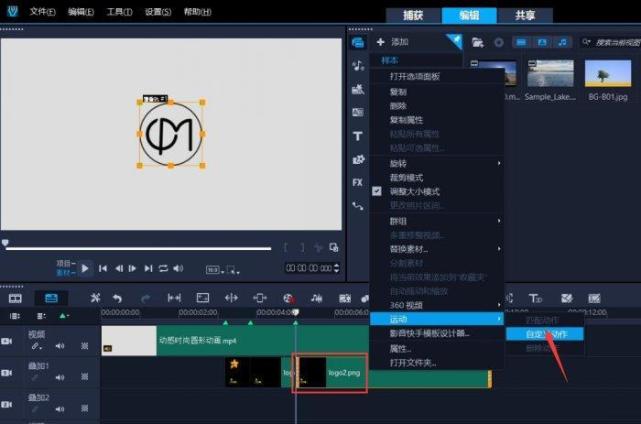
Task: Click the preview scrubber progress bar
Action: (140, 249)
